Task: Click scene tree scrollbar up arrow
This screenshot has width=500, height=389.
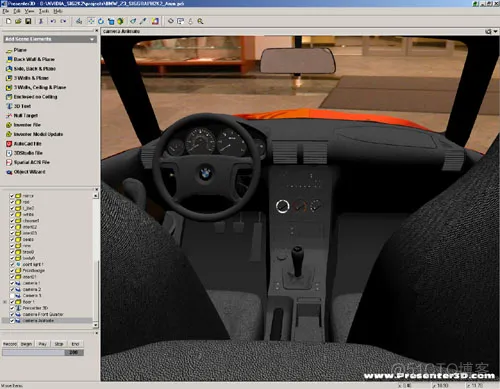Action: [96, 196]
